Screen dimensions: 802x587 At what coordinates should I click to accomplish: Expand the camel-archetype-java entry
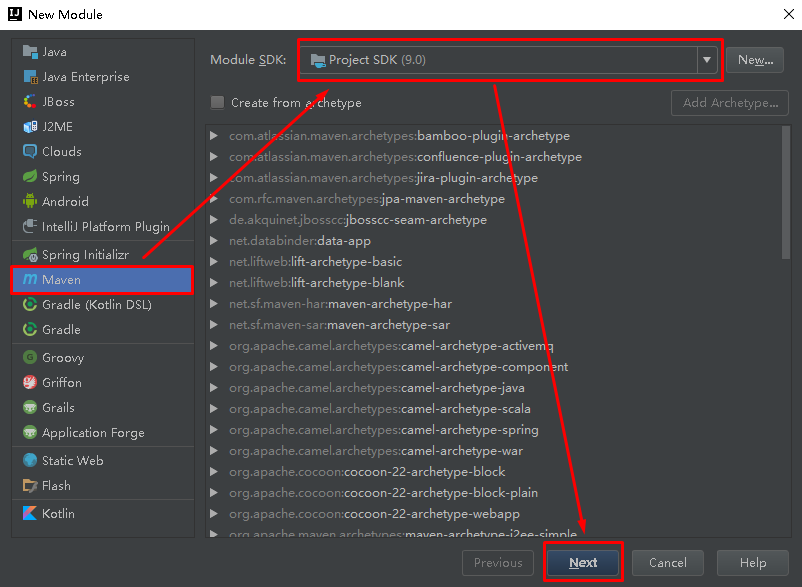pos(214,388)
